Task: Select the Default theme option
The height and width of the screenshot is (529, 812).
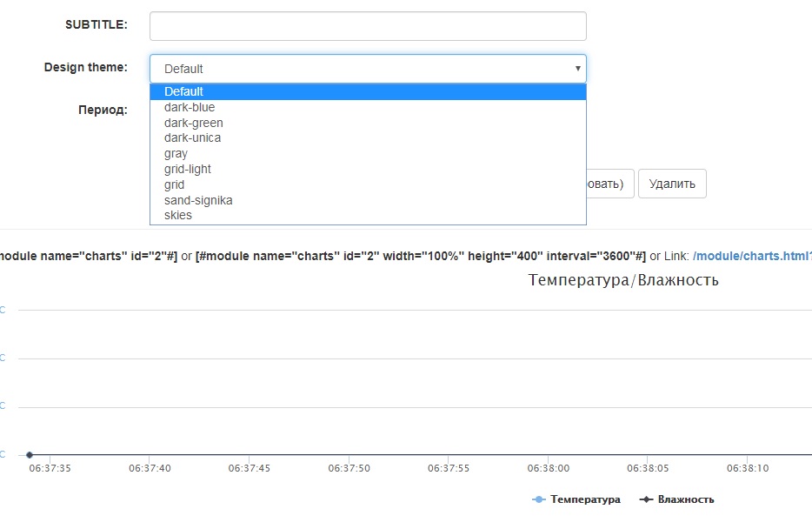Action: click(183, 91)
